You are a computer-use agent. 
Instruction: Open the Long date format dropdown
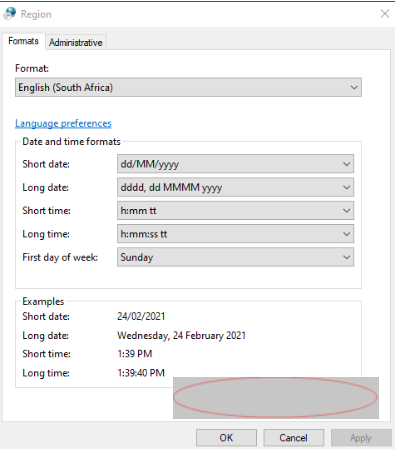click(235, 187)
